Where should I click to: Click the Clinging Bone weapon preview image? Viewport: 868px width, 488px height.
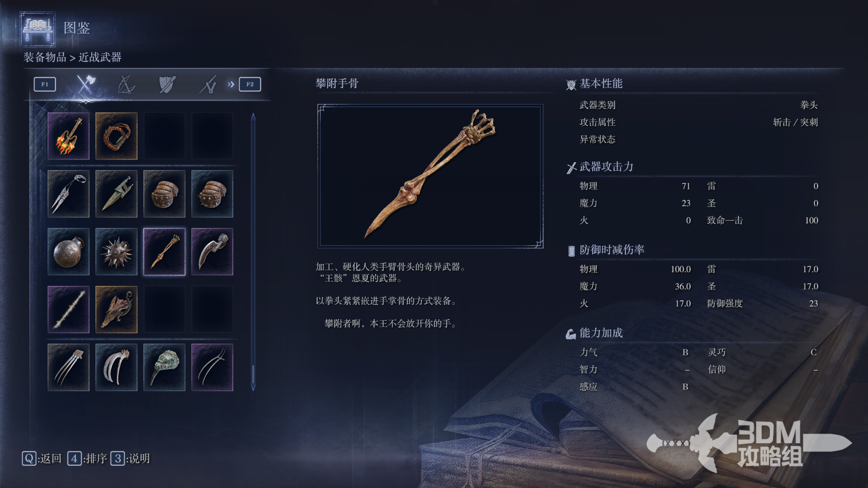point(430,176)
